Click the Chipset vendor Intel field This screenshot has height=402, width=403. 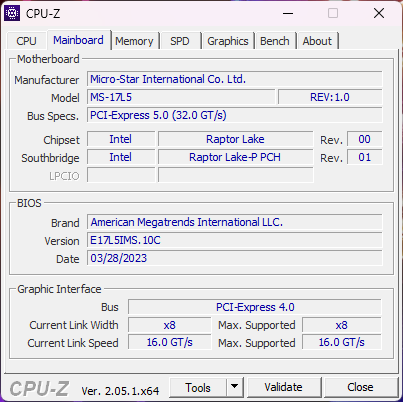click(121, 139)
